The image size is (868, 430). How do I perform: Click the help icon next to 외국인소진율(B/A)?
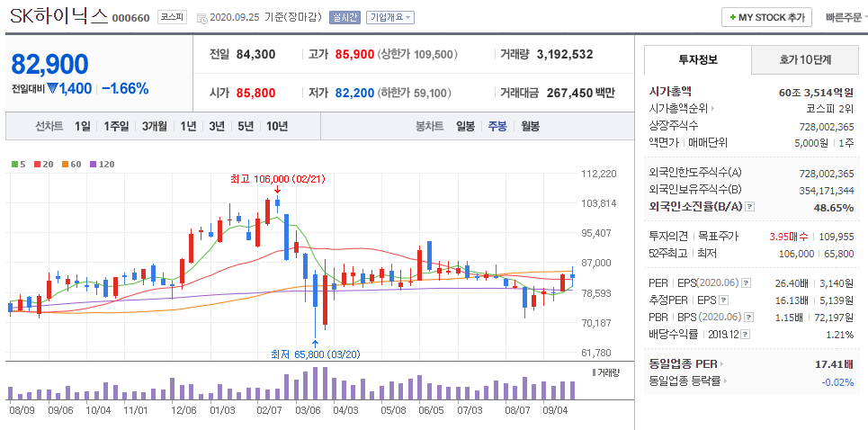[x=750, y=206]
